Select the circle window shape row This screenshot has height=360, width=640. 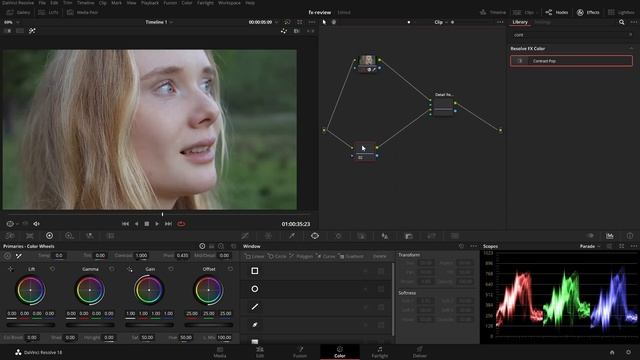(316, 289)
